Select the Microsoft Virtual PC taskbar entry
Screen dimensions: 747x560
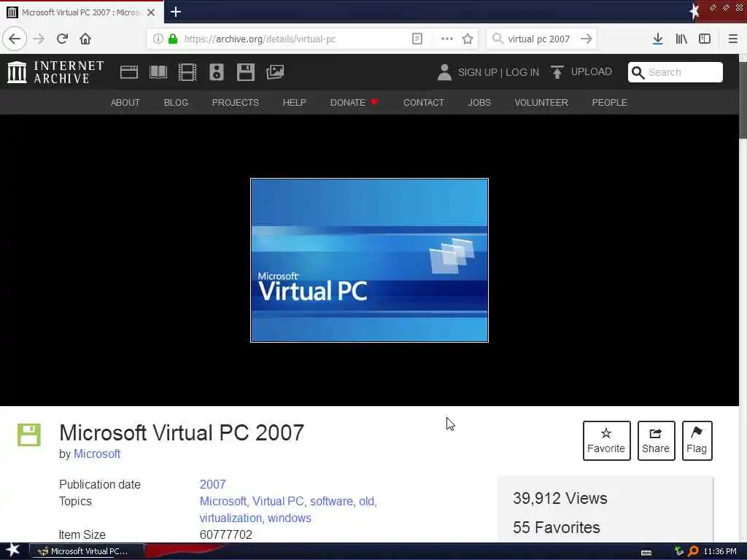click(87, 551)
